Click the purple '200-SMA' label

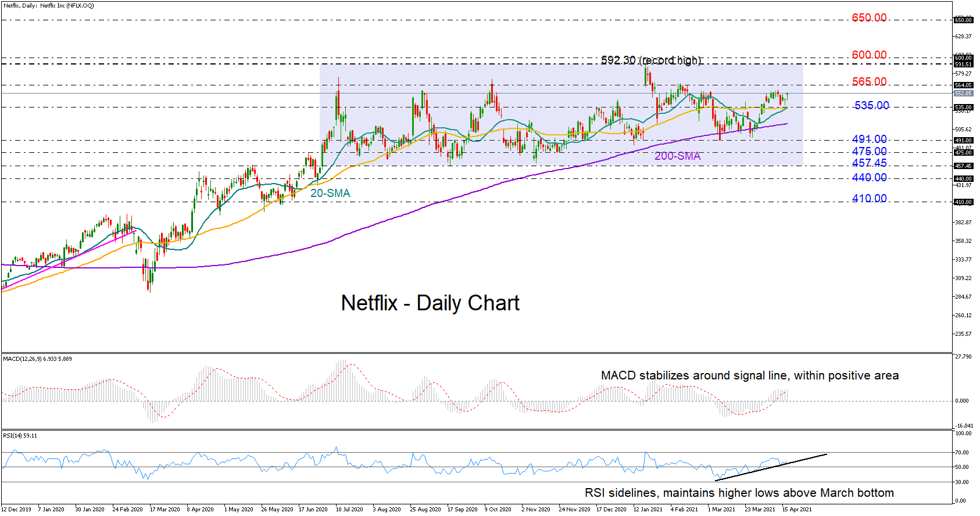pyautogui.click(x=678, y=156)
